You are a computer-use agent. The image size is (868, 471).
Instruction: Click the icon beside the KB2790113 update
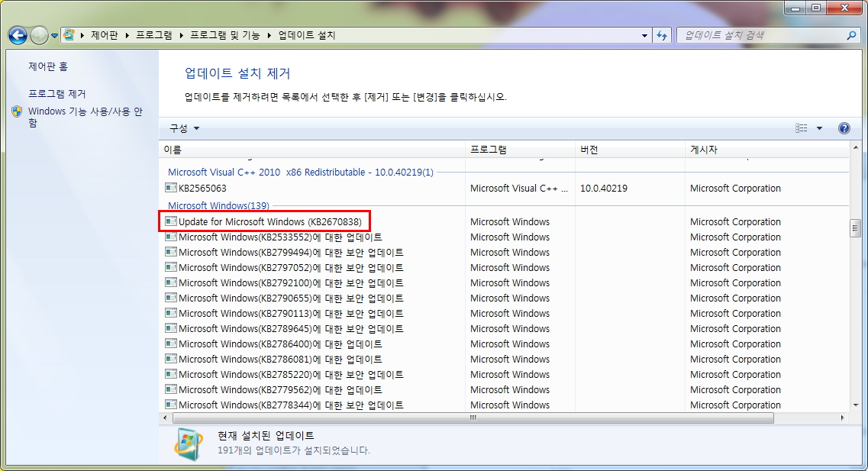(x=171, y=313)
